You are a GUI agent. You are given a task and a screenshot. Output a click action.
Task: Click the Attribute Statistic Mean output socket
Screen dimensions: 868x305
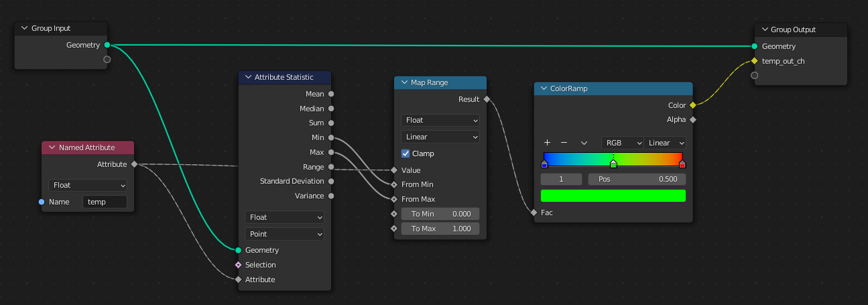coord(331,94)
